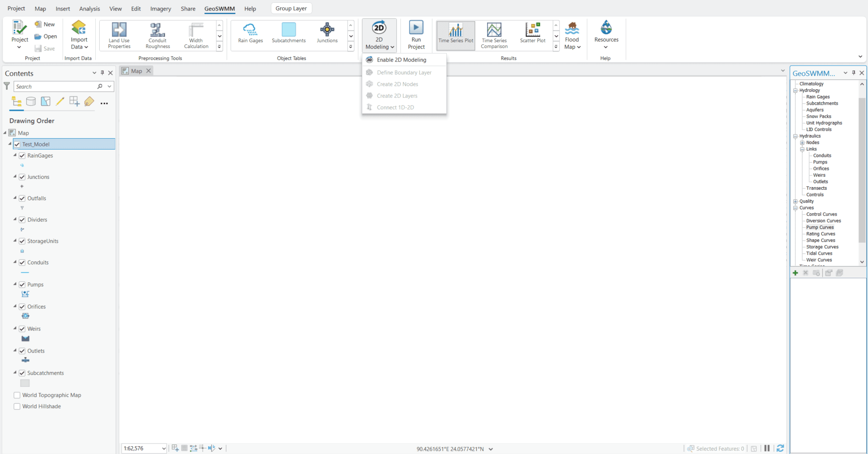The height and width of the screenshot is (454, 868).
Task: Open the Import Data tool
Action: 78,35
